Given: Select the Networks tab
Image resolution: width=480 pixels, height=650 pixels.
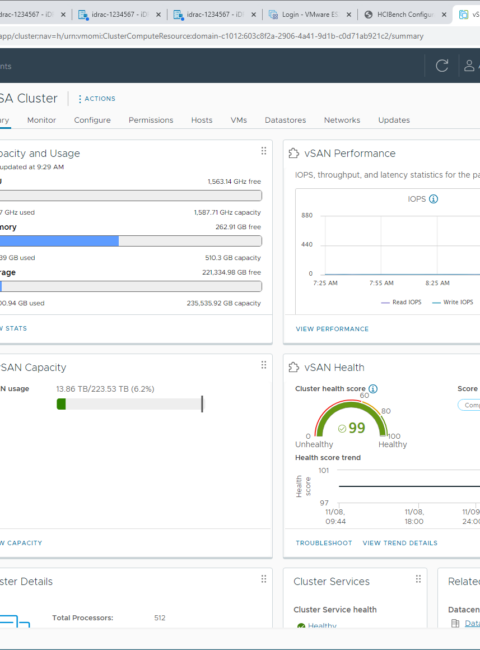Looking at the screenshot, I should pos(342,120).
